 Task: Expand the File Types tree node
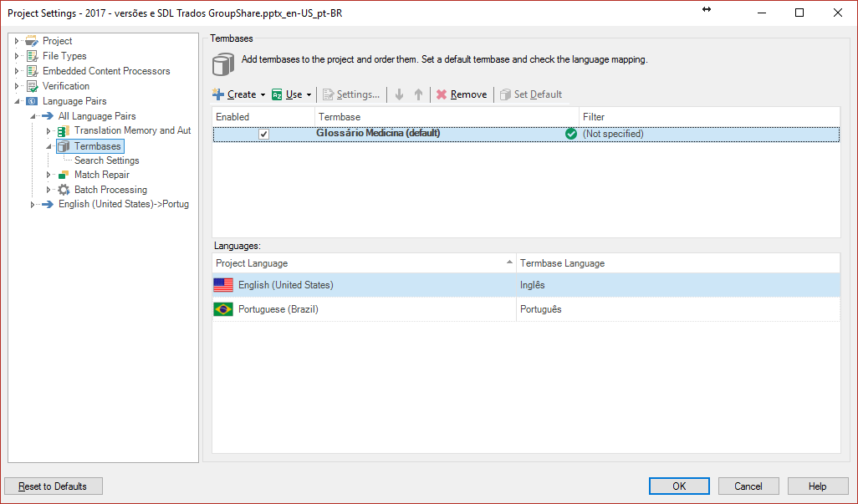point(17,56)
